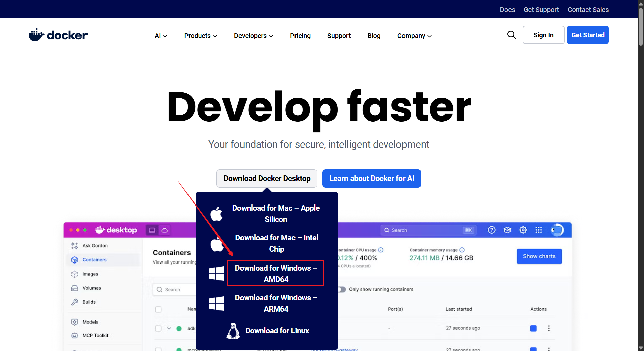This screenshot has width=644, height=351.
Task: Click the page vertical scrollbar thumb
Action: [641, 27]
